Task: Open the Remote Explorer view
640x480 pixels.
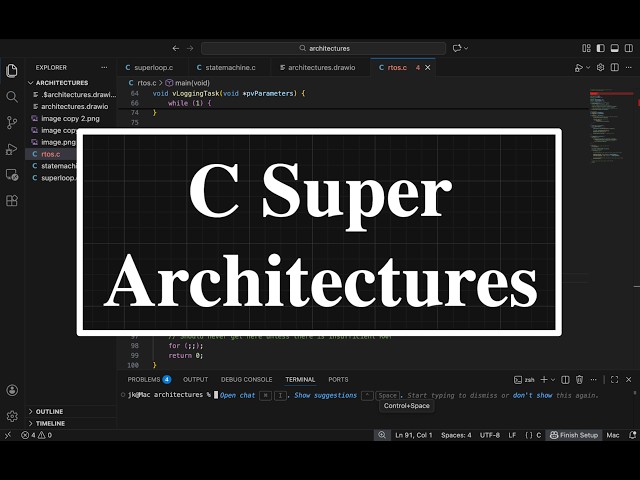Action: (x=12, y=175)
